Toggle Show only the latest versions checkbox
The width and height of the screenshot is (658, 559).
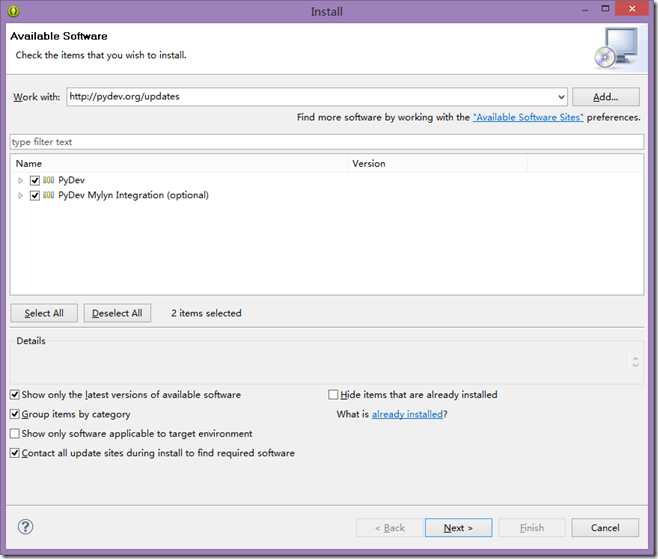(x=15, y=394)
